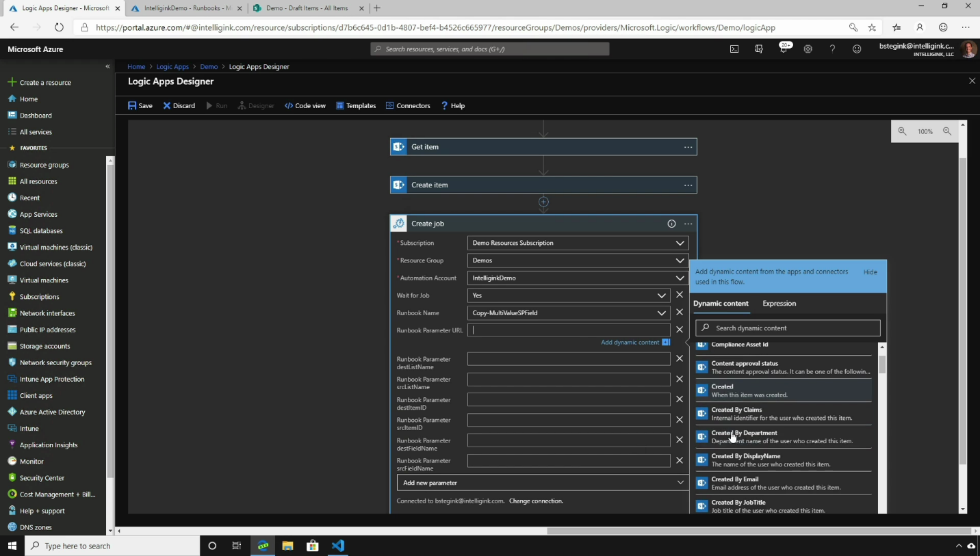Select Created By Claims dynamic content

tap(784, 414)
